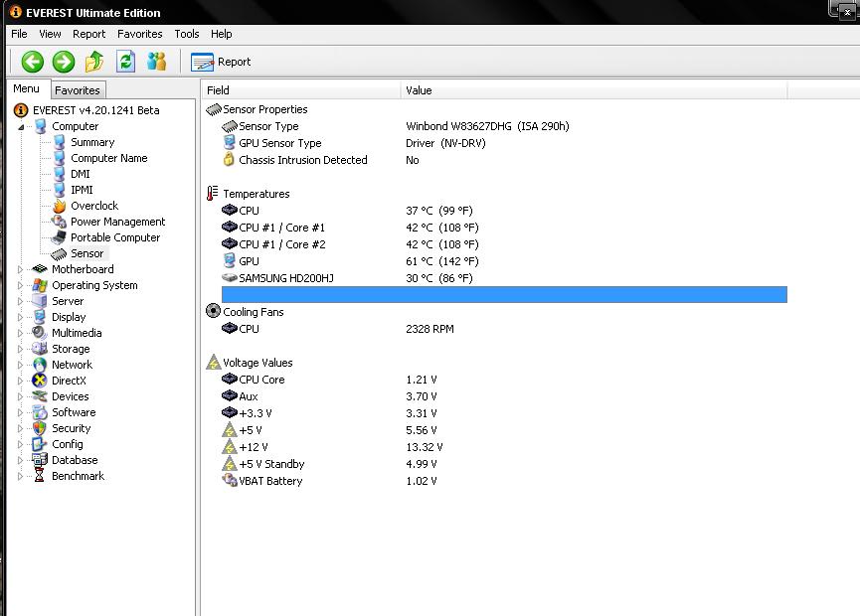The width and height of the screenshot is (860, 616).
Task: Click the Server icon in sidebar tree
Action: [40, 301]
